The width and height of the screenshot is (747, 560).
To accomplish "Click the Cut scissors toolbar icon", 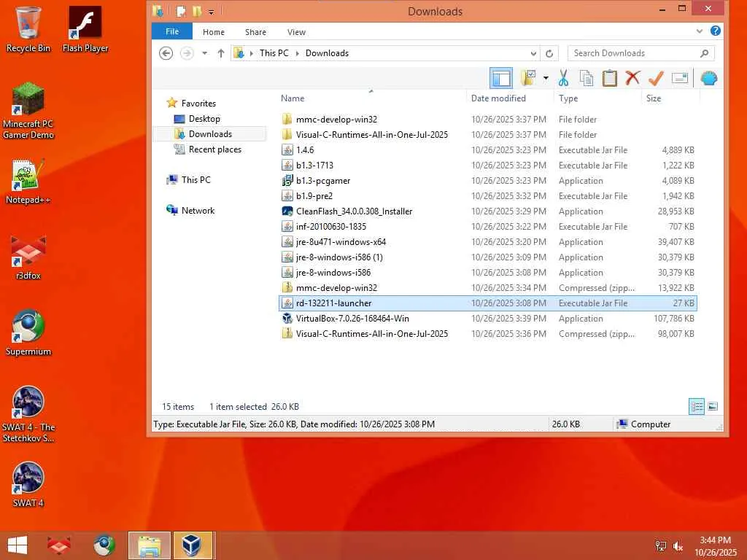I will pyautogui.click(x=564, y=78).
